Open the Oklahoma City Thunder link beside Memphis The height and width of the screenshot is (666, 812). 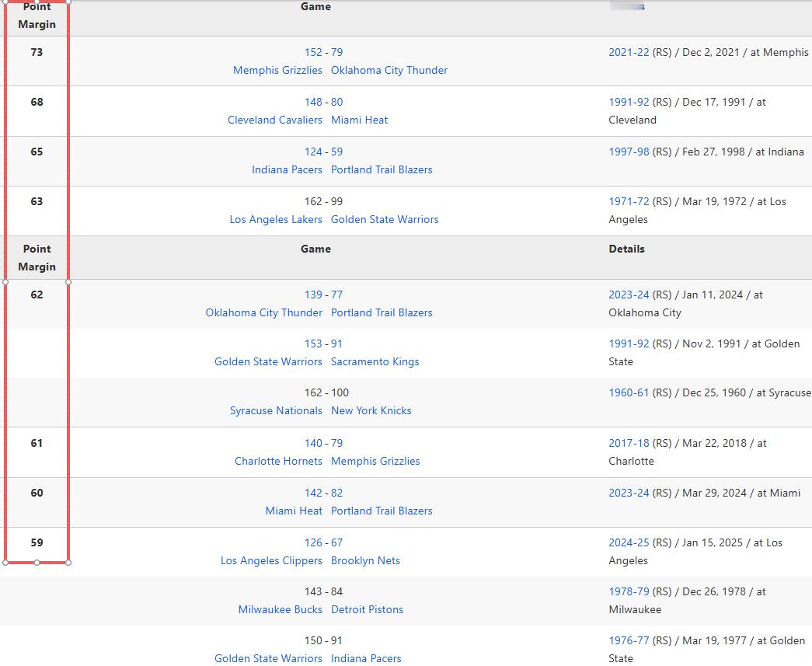click(389, 70)
